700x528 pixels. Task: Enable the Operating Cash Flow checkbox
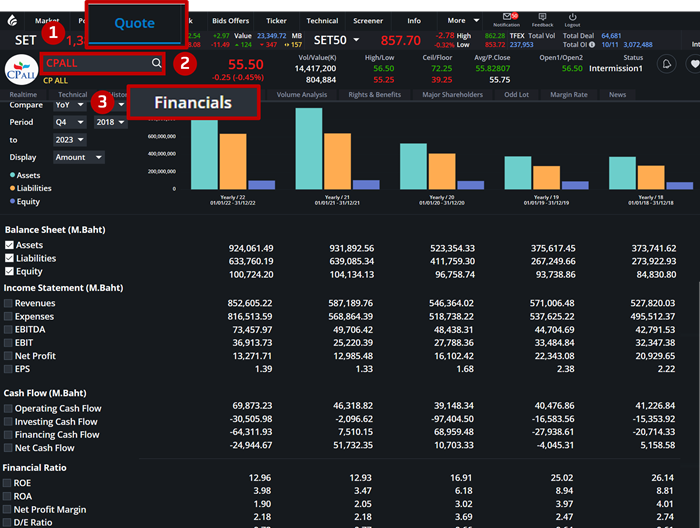[x=8, y=408]
